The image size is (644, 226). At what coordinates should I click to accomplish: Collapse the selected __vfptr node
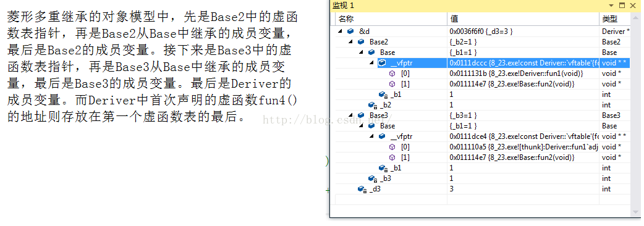point(371,63)
